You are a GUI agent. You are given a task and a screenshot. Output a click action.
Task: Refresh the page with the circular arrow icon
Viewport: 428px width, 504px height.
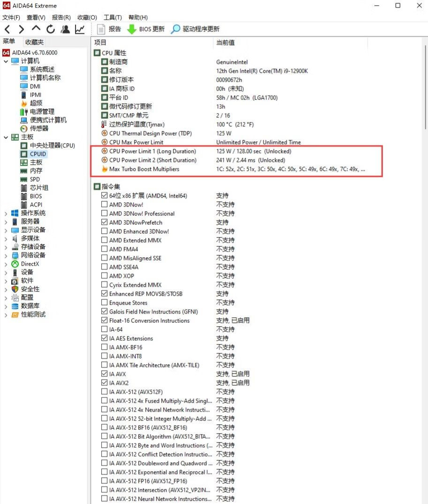pos(51,29)
